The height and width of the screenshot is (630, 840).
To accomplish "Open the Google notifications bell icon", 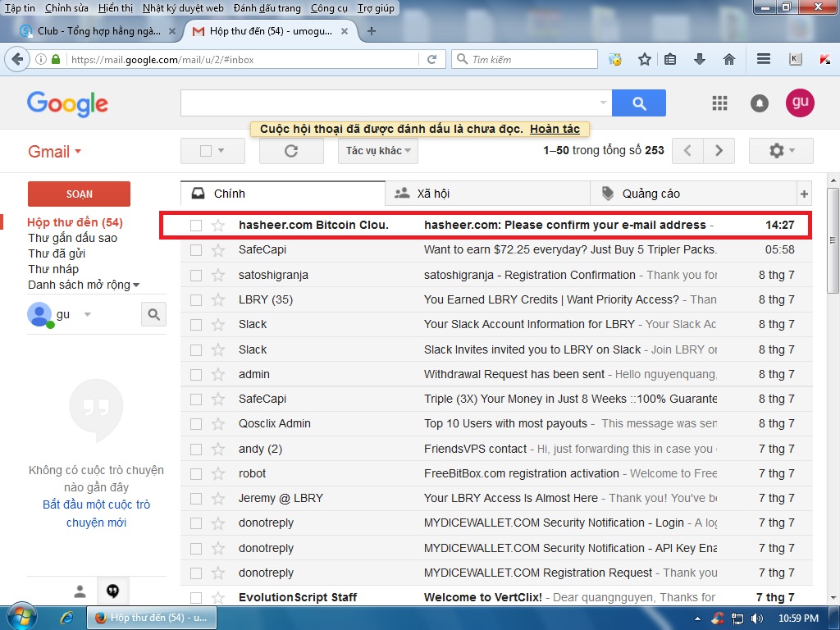I will [x=759, y=103].
